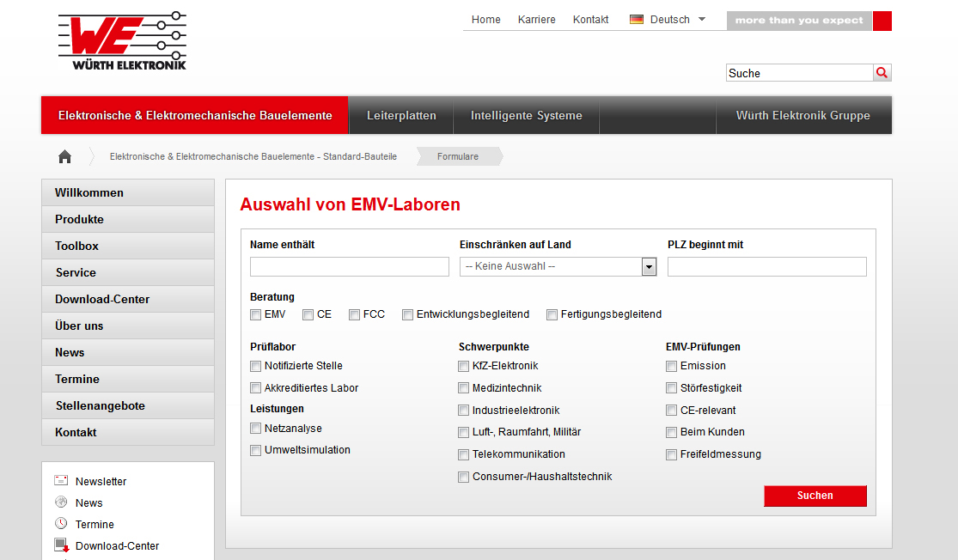The image size is (958, 560).
Task: Check Consumer-/Haushaltstechnik checkbox
Action: [x=463, y=477]
